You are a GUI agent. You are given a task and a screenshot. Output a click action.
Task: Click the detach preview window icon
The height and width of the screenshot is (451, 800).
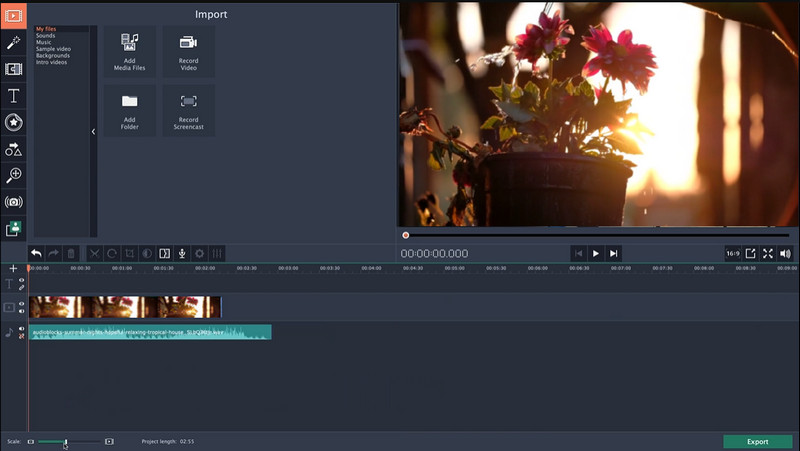(751, 253)
